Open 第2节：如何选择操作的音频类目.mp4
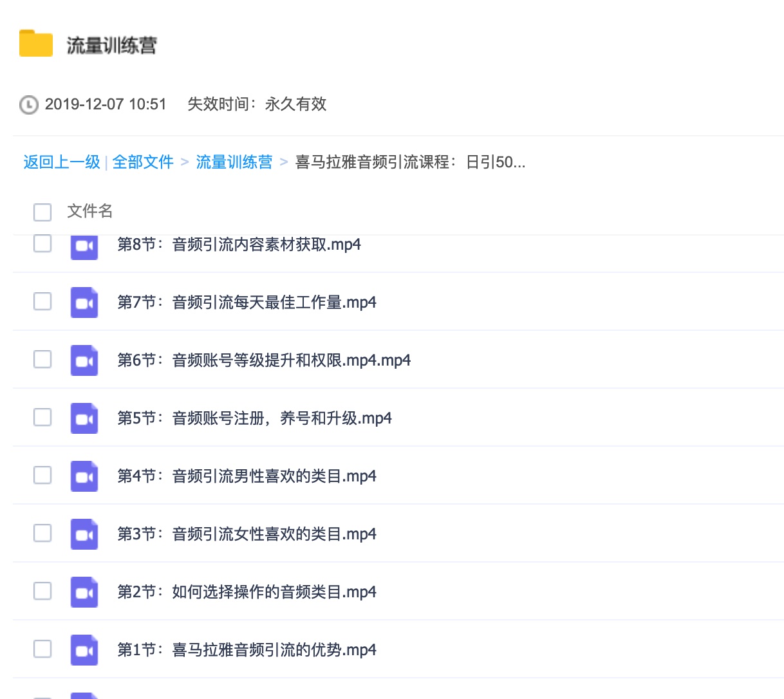The width and height of the screenshot is (784, 699). point(247,592)
